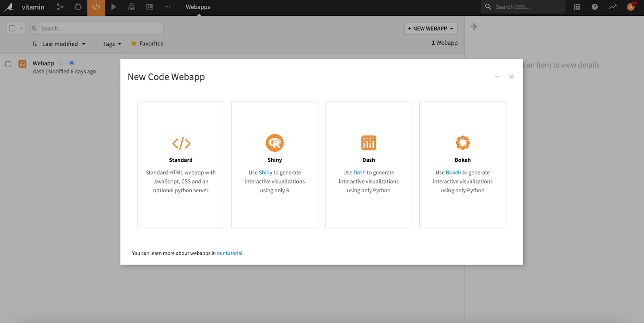Pick the Bokeh webapp icon
644x323 pixels.
pyautogui.click(x=462, y=143)
